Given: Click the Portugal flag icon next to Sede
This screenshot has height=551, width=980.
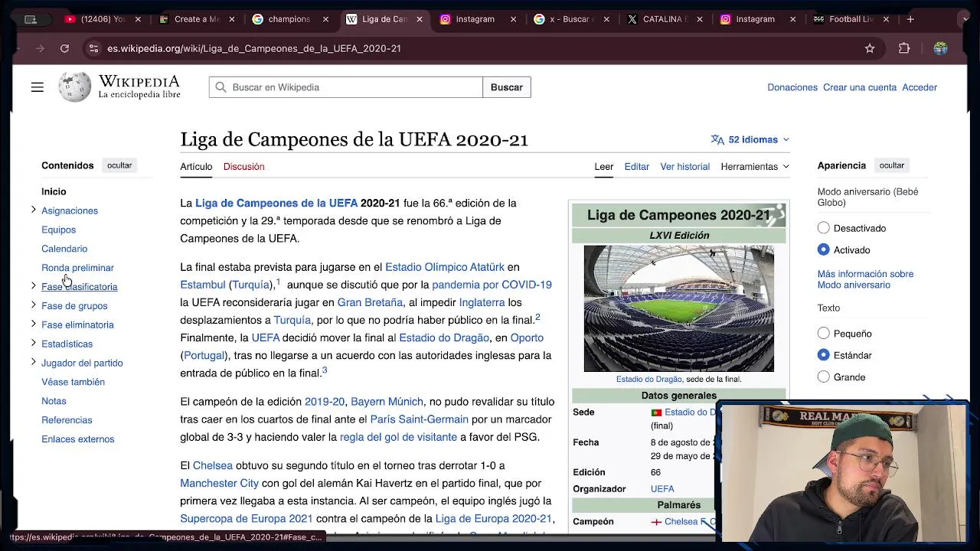Looking at the screenshot, I should pyautogui.click(x=656, y=412).
